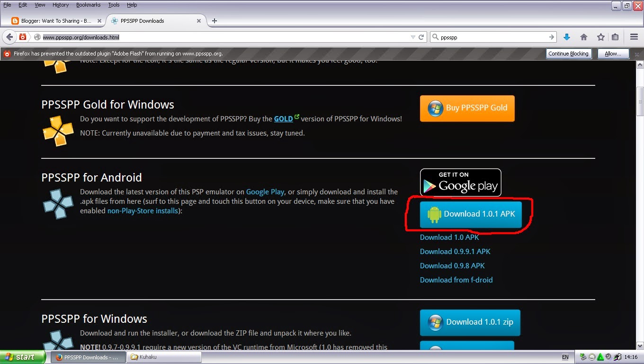Open the EN language indicator
Screen dimensions: 644x364
[x=565, y=357]
